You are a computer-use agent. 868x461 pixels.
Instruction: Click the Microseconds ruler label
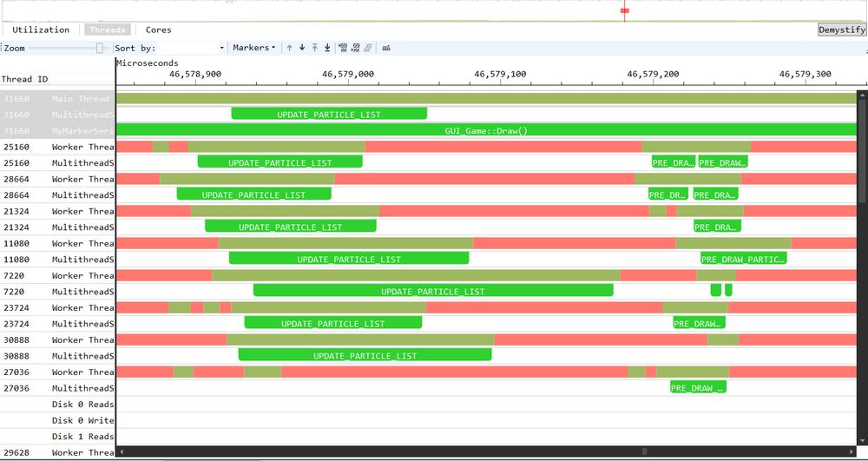(x=148, y=63)
